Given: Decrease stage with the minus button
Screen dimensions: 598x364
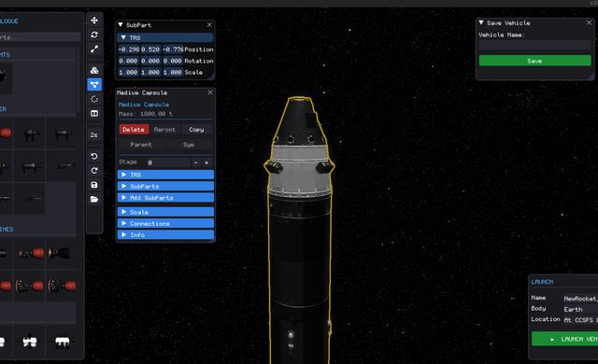Looking at the screenshot, I should [x=195, y=162].
